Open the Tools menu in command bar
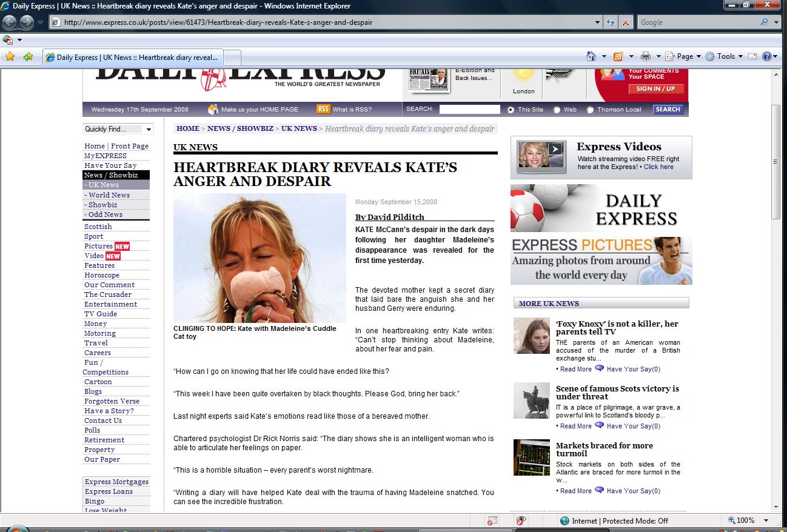This screenshot has width=787, height=532. click(725, 56)
